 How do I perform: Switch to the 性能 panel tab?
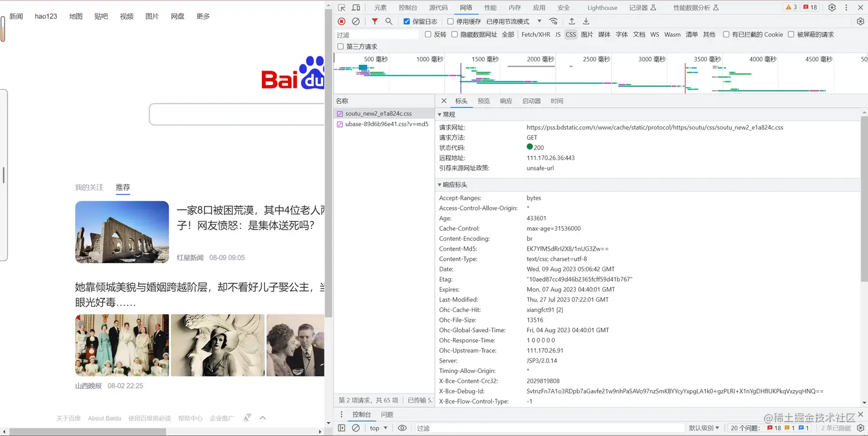(x=490, y=7)
